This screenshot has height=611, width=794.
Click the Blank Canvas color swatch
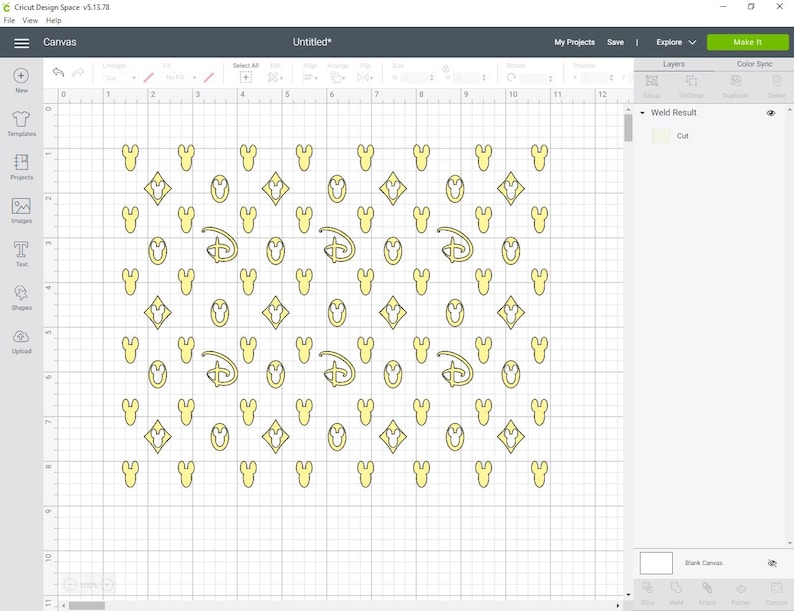coord(656,563)
